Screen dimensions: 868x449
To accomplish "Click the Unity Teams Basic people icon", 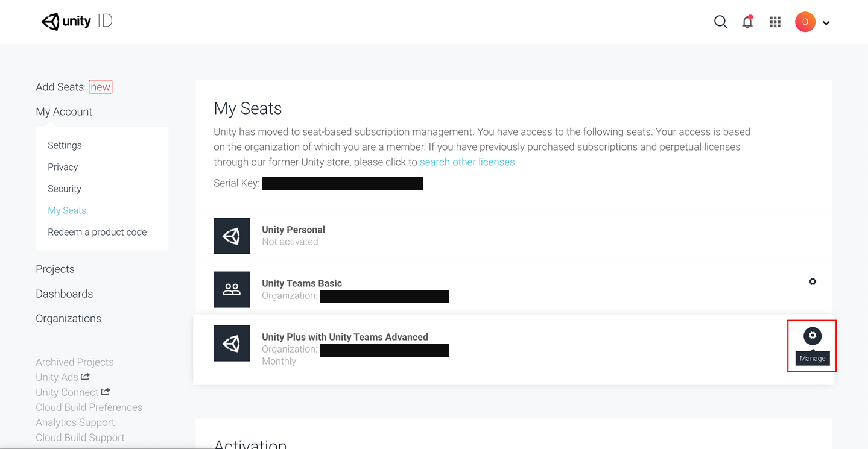I will click(x=232, y=289).
